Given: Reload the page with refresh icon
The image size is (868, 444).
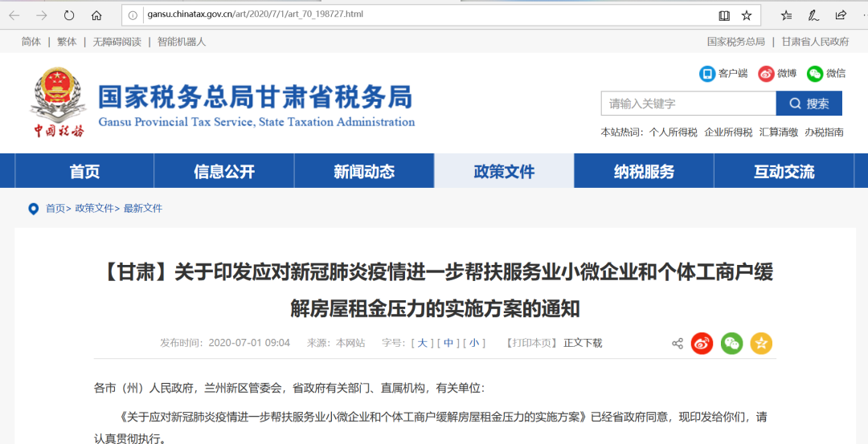Looking at the screenshot, I should 69,15.
